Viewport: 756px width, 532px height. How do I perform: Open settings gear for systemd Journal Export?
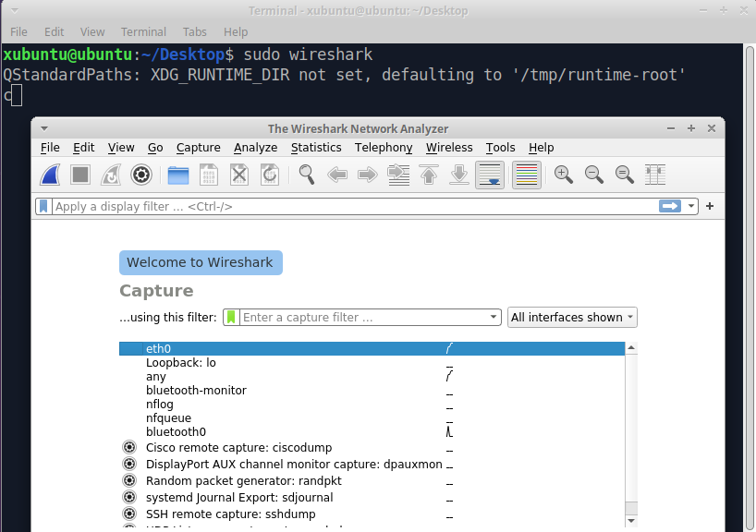(x=129, y=497)
